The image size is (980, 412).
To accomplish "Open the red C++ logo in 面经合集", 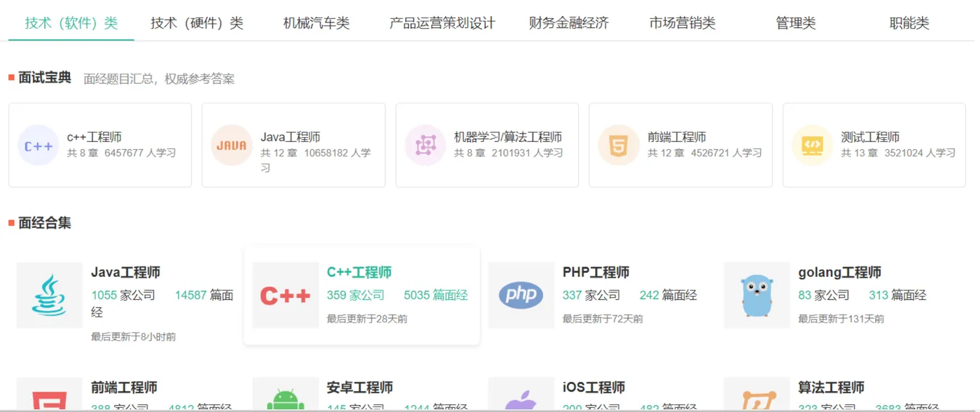I will (286, 295).
